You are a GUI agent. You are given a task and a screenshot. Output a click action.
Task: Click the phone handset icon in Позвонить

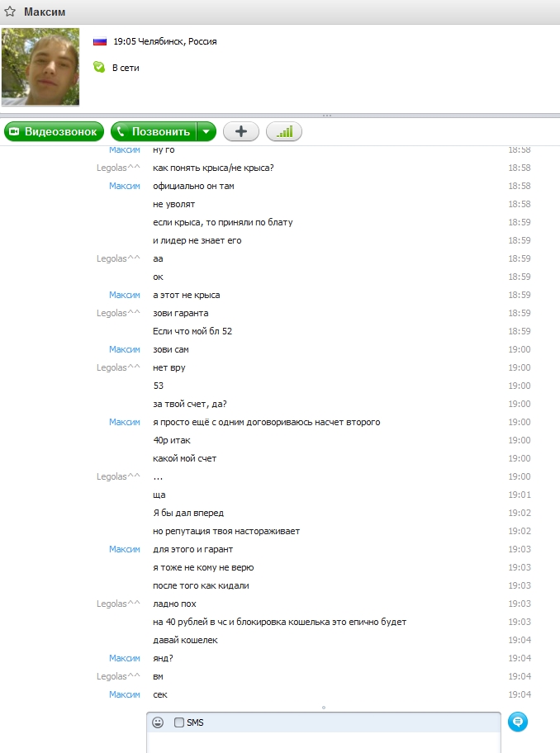[121, 131]
